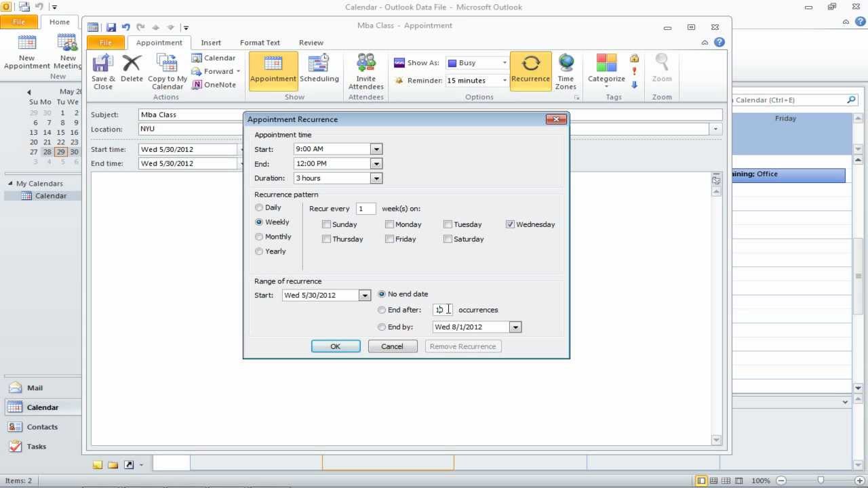Viewport: 868px width, 488px height.
Task: Undo using the quick access toolbar arrow
Action: 125,28
